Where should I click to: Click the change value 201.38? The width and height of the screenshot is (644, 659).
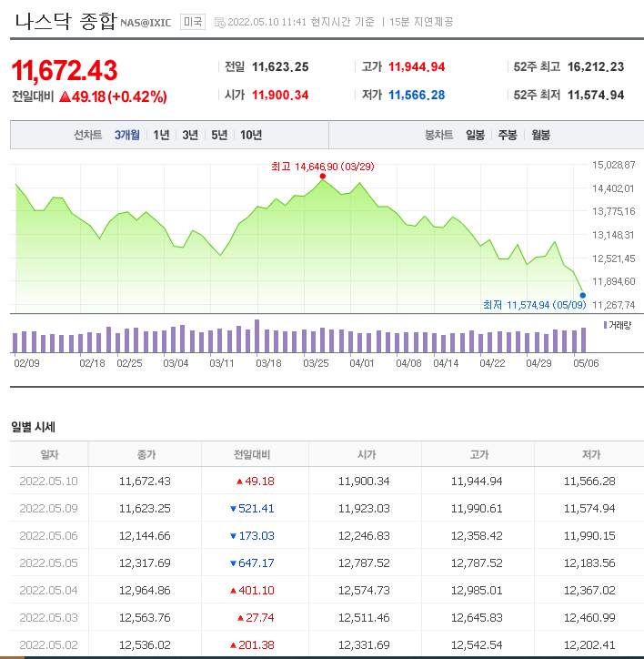pyautogui.click(x=257, y=644)
